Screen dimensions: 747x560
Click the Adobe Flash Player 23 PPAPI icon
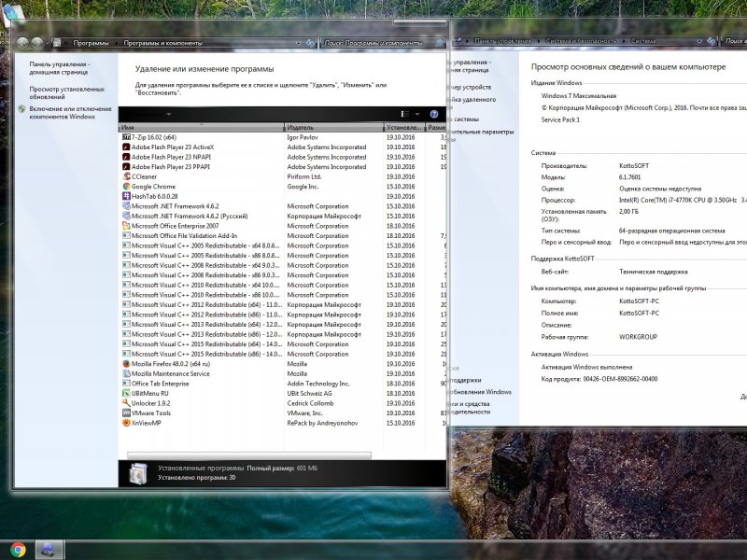pos(126,167)
